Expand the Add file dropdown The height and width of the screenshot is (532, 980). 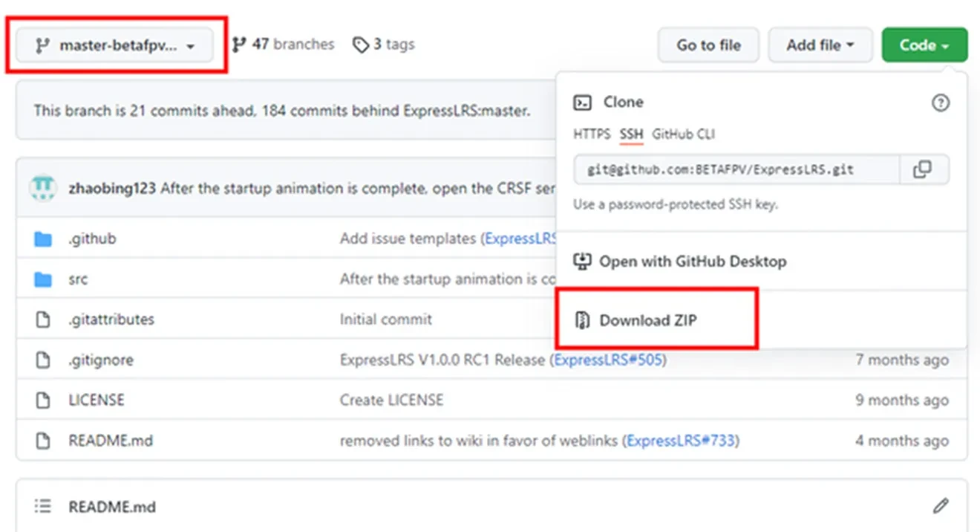click(x=820, y=45)
